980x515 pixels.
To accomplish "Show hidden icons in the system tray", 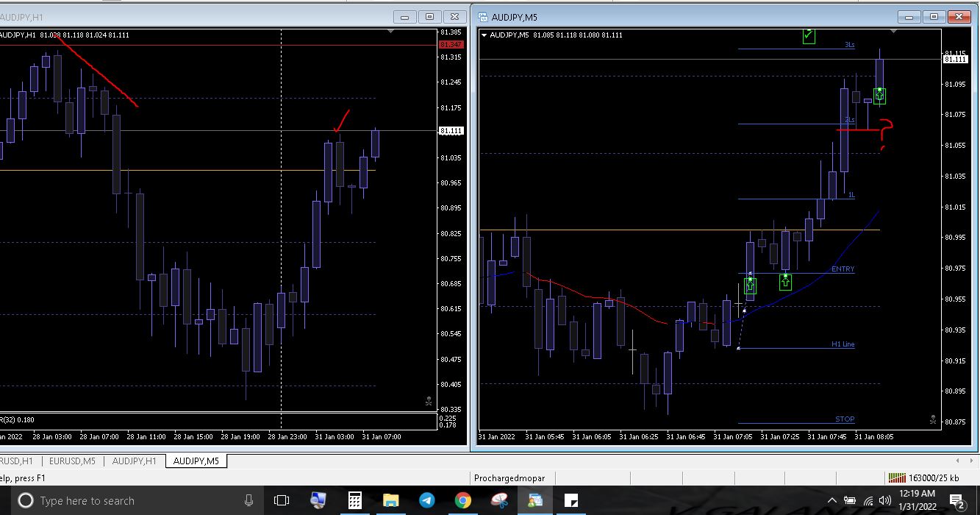I will (x=831, y=500).
